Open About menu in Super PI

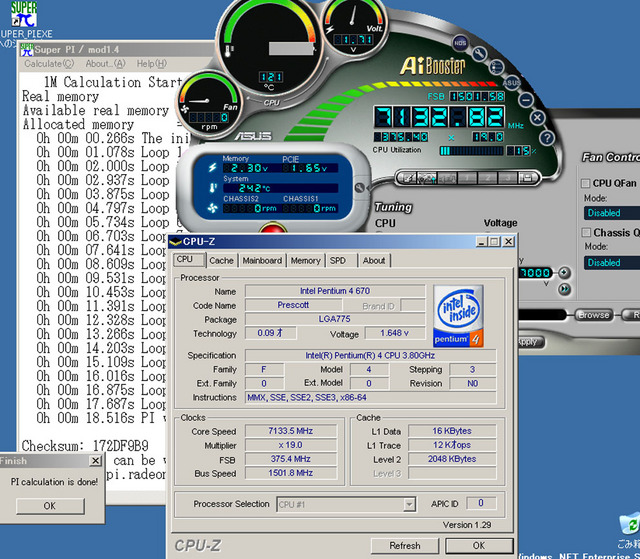105,64
